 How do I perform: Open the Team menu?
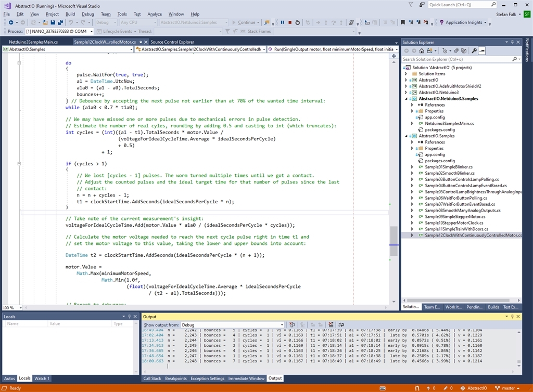tap(106, 14)
